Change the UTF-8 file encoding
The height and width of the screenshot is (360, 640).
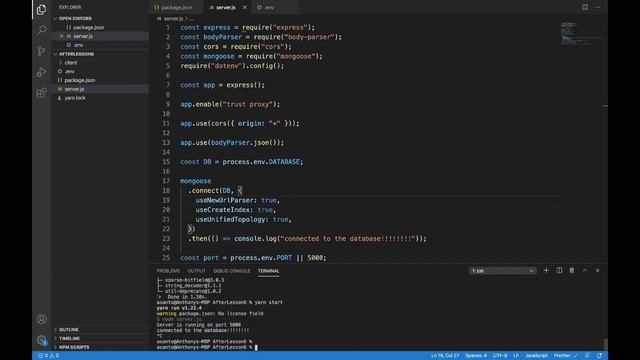point(500,356)
